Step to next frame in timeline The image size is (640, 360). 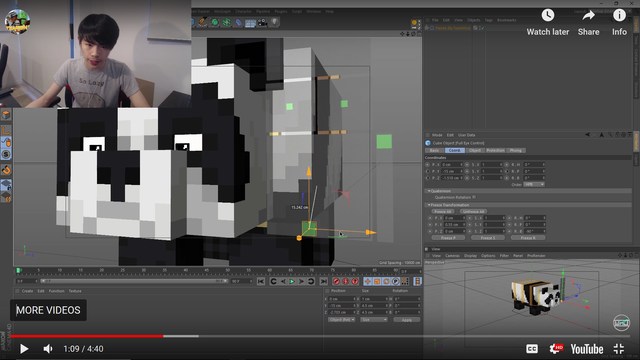tap(302, 282)
